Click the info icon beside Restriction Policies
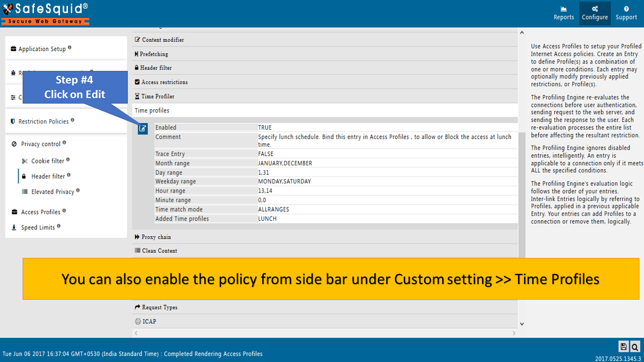The height and width of the screenshot is (362, 644). pyautogui.click(x=72, y=120)
